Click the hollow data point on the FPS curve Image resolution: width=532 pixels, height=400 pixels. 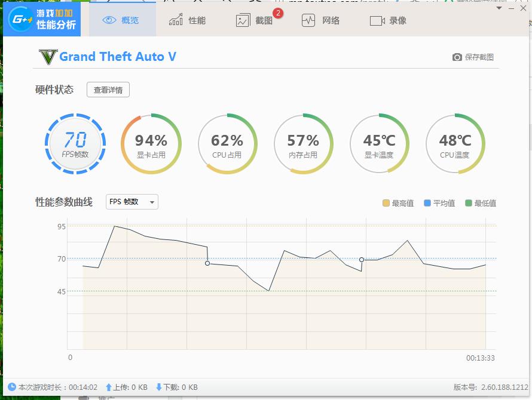point(206,263)
